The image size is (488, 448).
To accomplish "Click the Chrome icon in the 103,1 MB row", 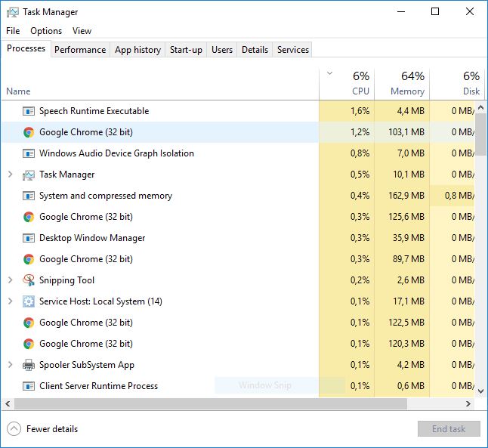I will pos(29,132).
